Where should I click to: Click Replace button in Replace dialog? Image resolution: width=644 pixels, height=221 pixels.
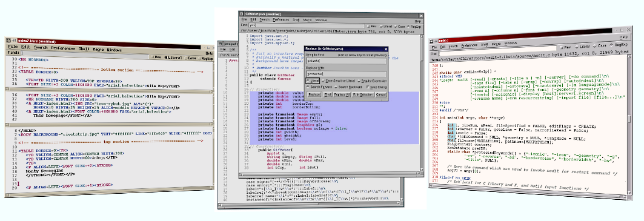[314, 94]
